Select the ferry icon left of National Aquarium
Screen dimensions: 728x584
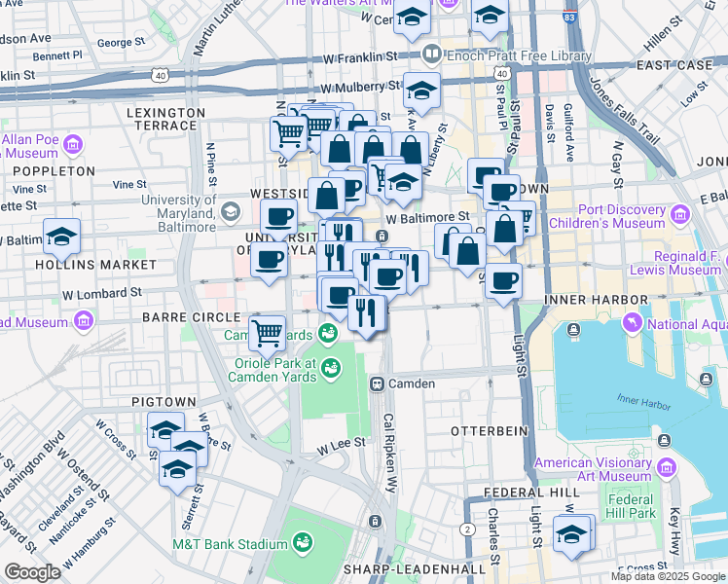(574, 330)
